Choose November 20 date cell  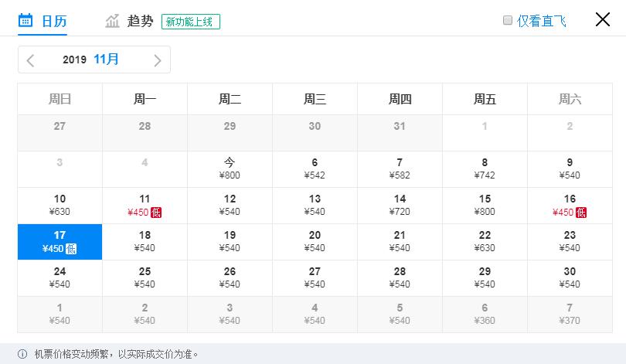pyautogui.click(x=315, y=242)
